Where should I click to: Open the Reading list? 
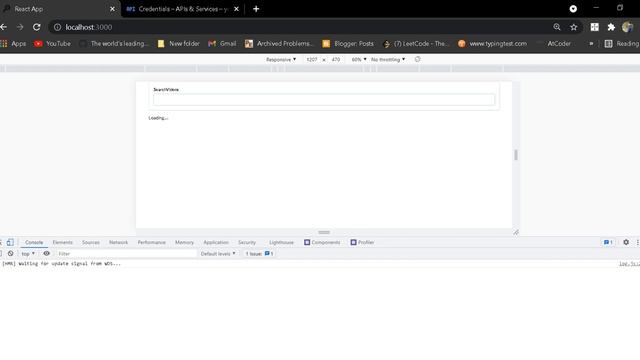pos(622,43)
